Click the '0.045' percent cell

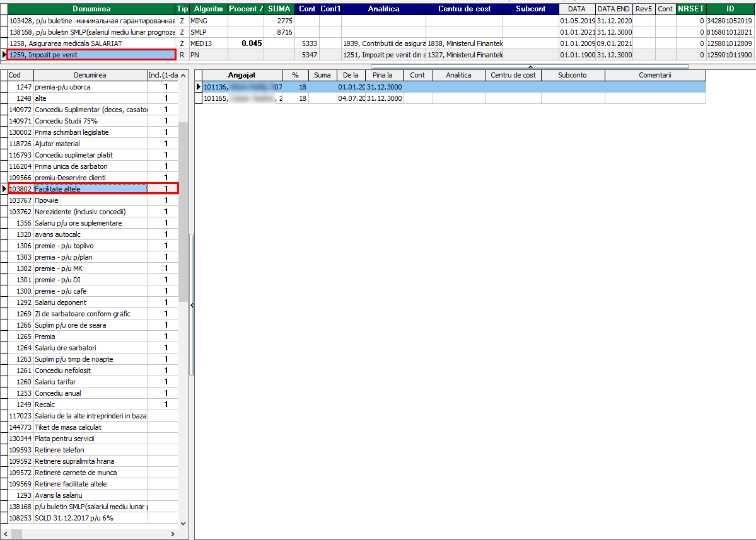246,43
